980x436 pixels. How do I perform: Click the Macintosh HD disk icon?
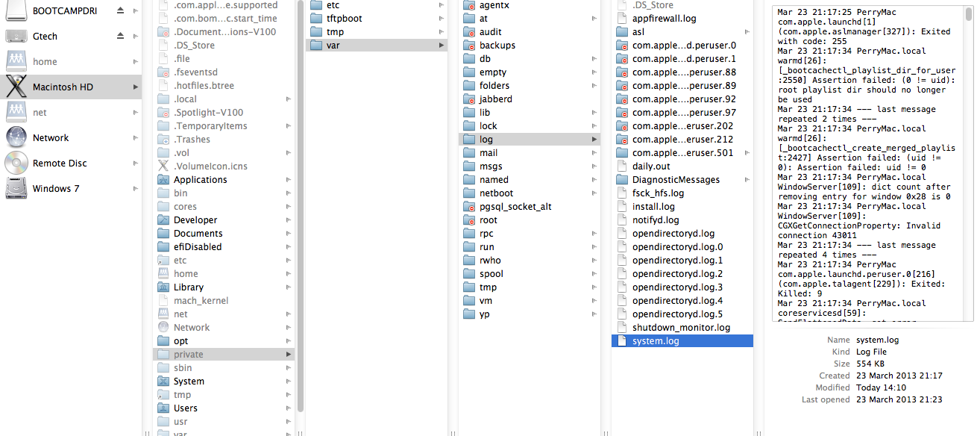tap(16, 87)
